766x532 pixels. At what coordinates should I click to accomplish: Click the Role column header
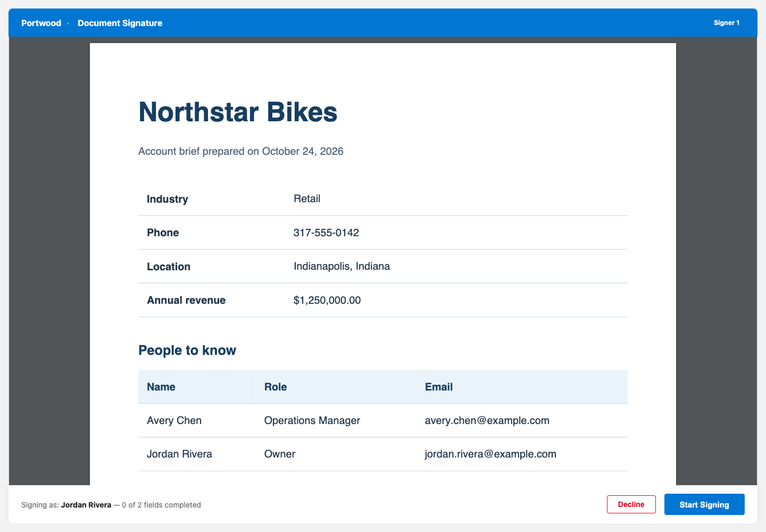(276, 387)
